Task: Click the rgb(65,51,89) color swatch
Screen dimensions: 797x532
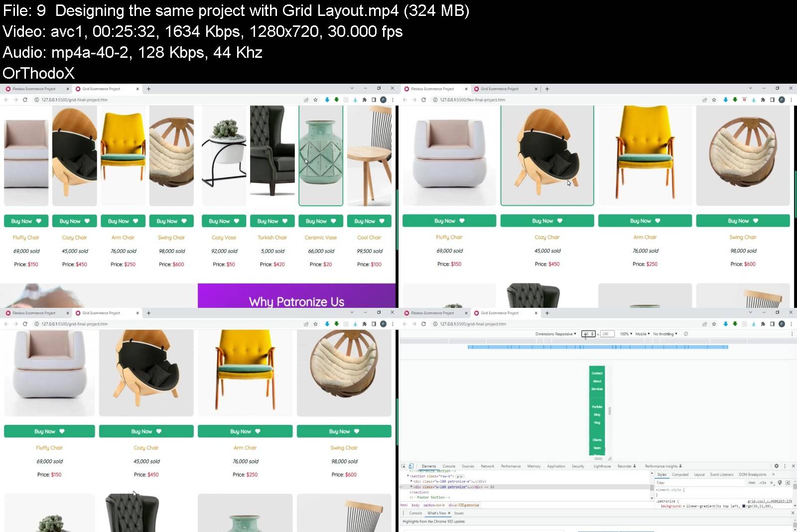Action: pos(744,506)
